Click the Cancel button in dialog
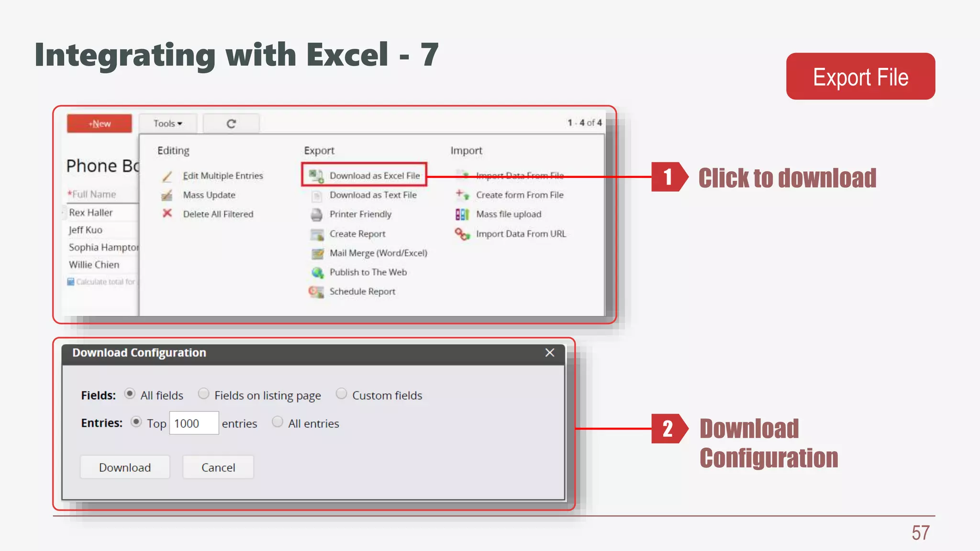Viewport: 980px width, 551px height. [218, 467]
